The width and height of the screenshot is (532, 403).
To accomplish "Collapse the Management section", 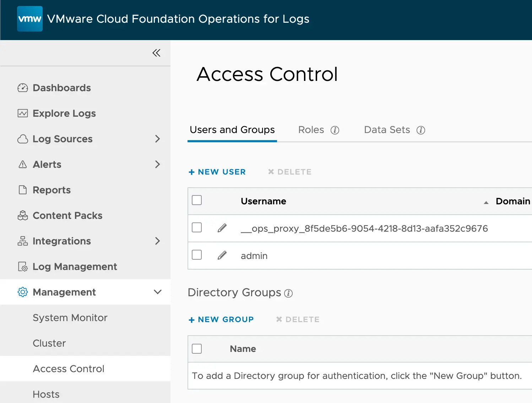I will (x=157, y=292).
